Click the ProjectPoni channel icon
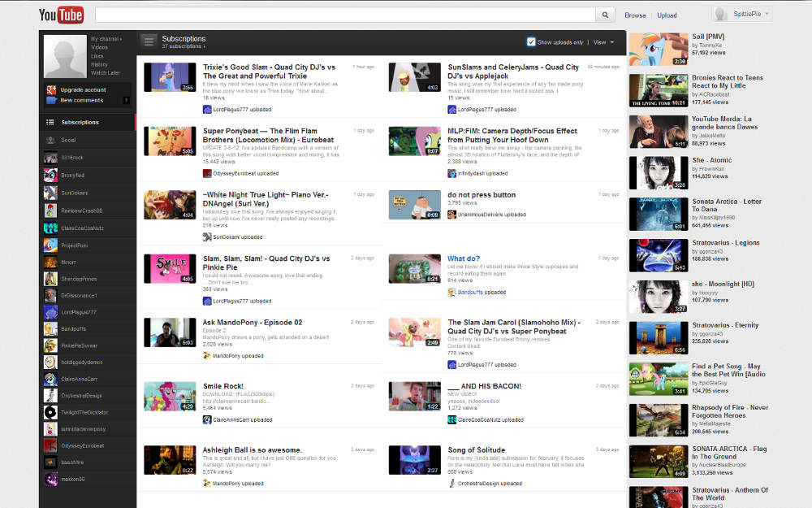The width and height of the screenshot is (812, 508). (x=50, y=245)
